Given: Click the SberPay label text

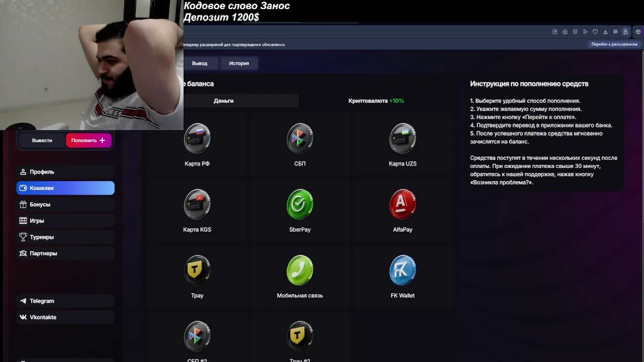Looking at the screenshot, I should click(300, 229).
